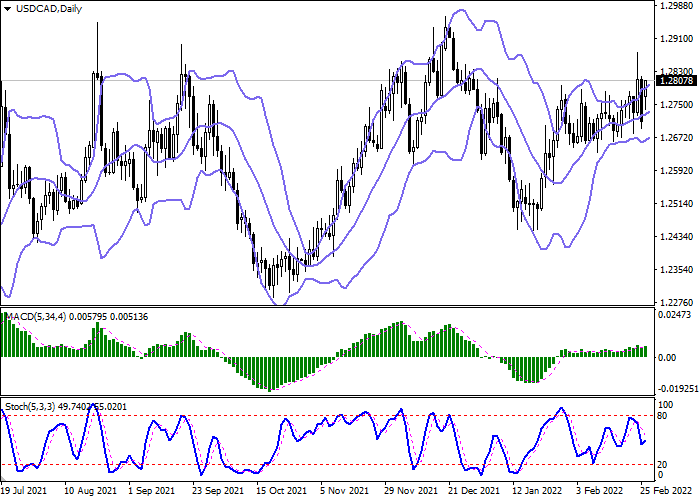Select the 19 Jul 2021 date label
Image resolution: width=700 pixels, height=500 pixels.
[24, 490]
